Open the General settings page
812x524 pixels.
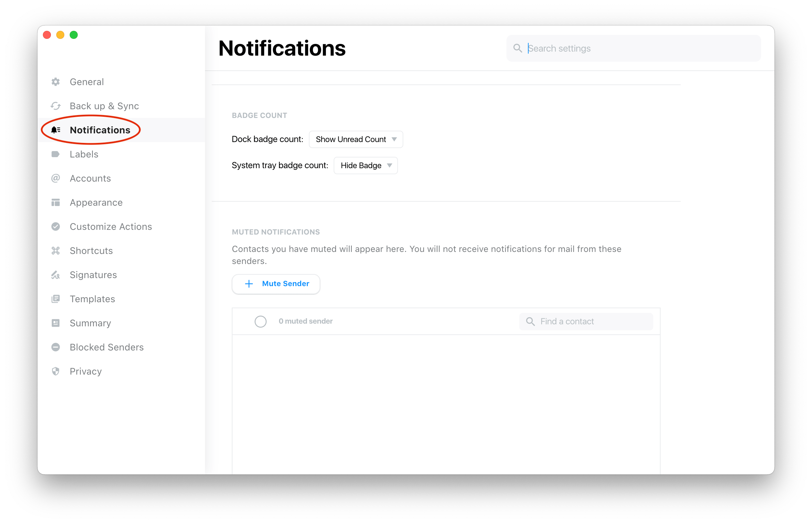[x=86, y=82]
